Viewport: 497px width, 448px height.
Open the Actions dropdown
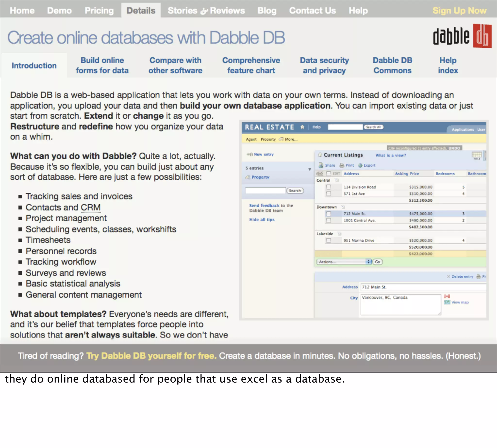tap(344, 262)
